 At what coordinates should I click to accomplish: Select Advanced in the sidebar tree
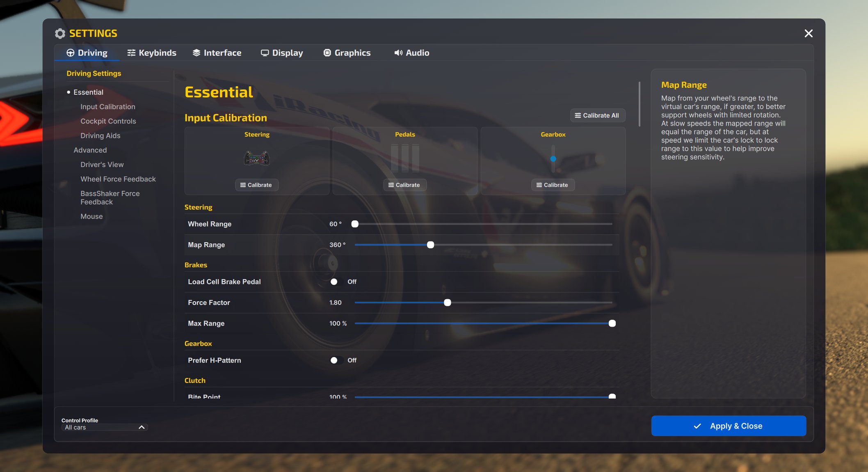click(90, 150)
